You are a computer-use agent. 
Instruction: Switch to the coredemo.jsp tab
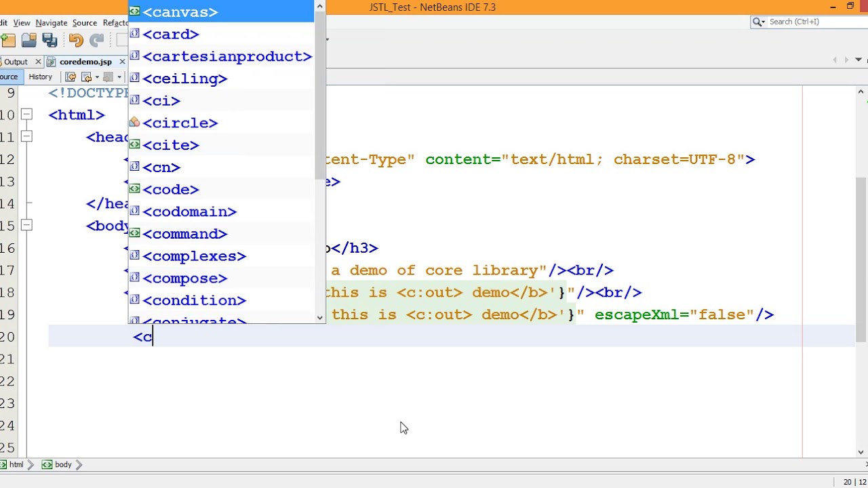85,62
